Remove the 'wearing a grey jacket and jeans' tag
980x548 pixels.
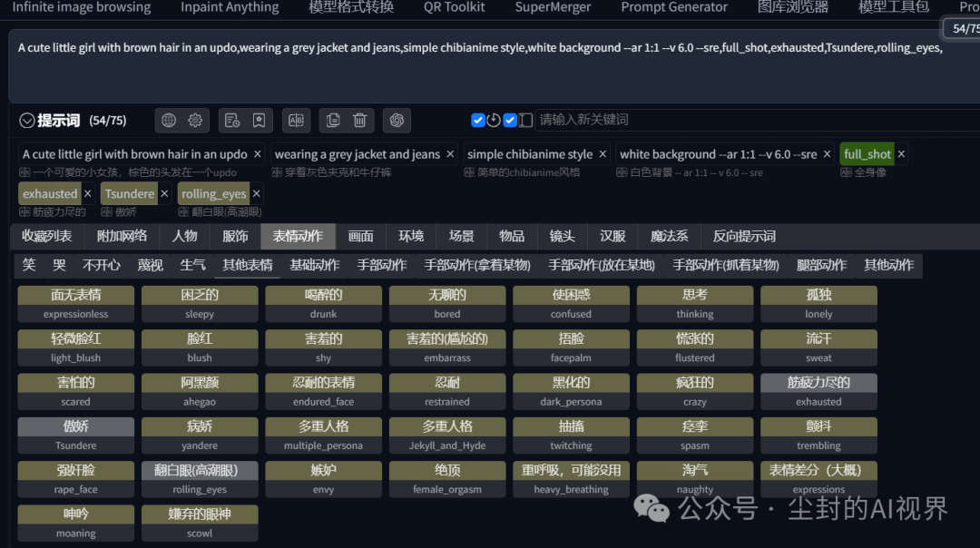coord(450,153)
